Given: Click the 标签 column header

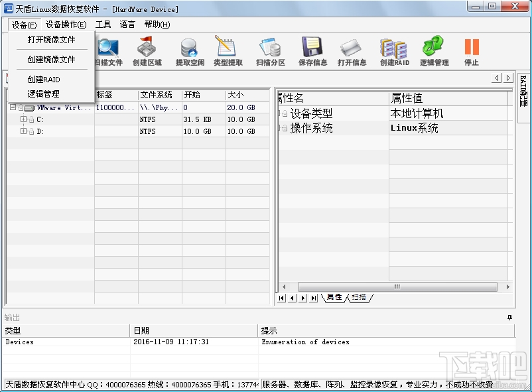Looking at the screenshot, I should point(116,95).
